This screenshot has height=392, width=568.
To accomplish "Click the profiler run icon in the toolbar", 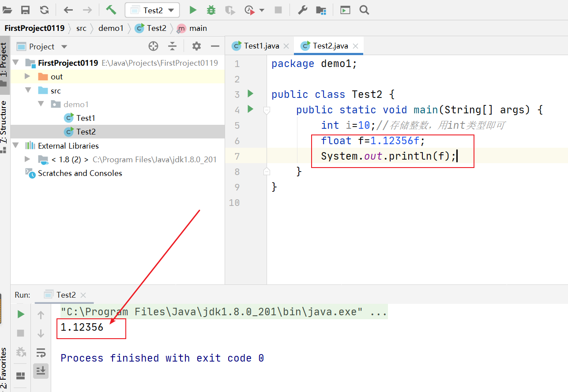I will (250, 10).
